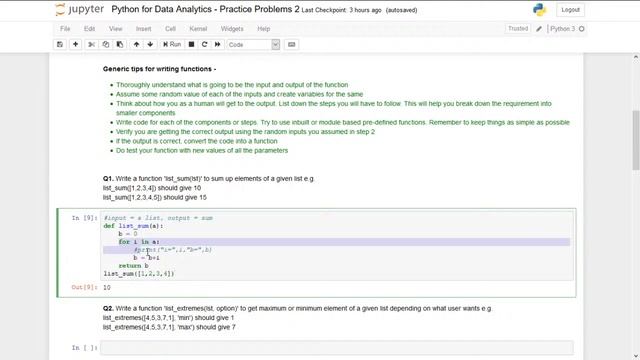Click the pencil edit mode indicator icon

pyautogui.click(x=539, y=29)
